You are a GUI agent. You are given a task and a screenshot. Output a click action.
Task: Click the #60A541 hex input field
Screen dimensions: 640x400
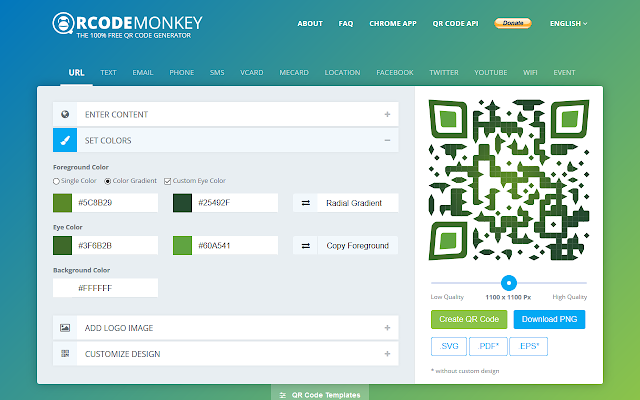pyautogui.click(x=235, y=246)
